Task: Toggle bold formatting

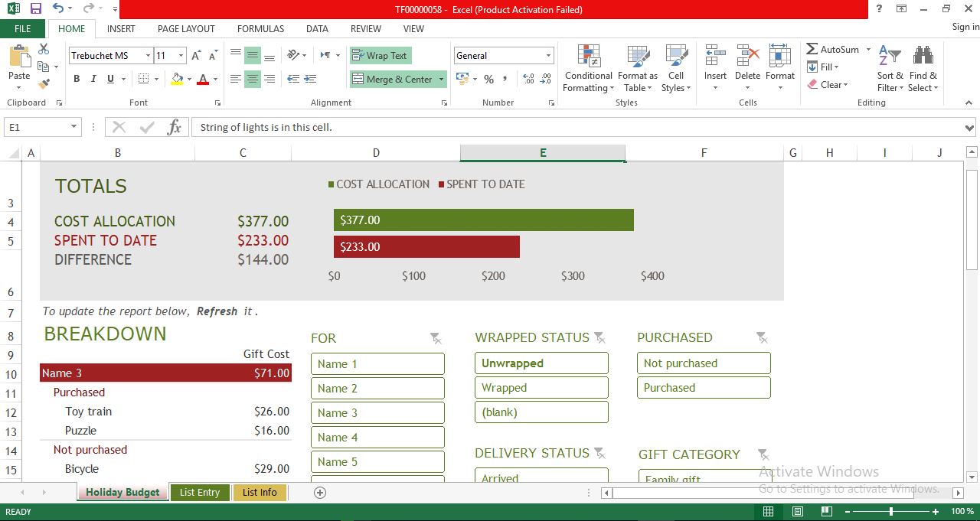Action: (x=77, y=79)
